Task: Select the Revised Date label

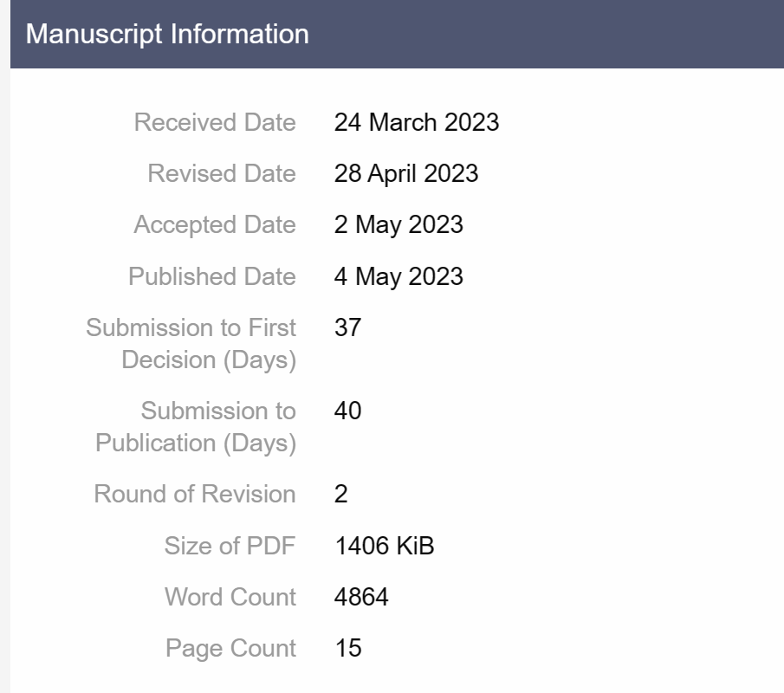Action: (222, 173)
